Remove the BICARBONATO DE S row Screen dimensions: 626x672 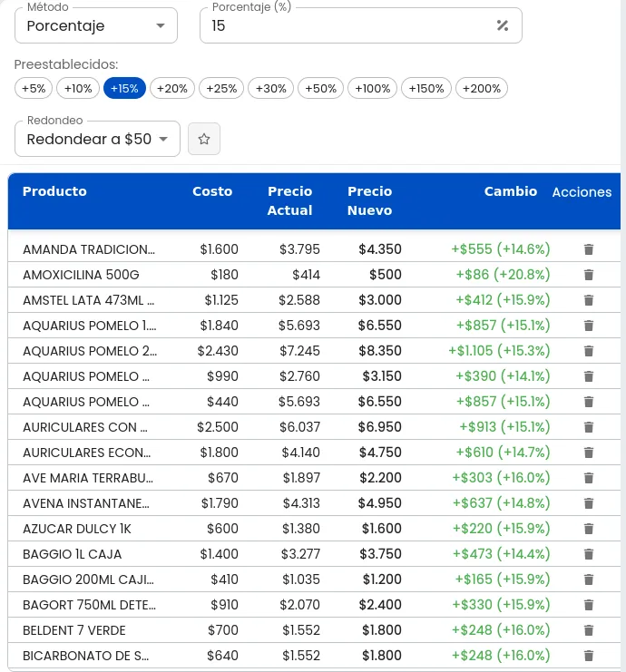click(589, 656)
